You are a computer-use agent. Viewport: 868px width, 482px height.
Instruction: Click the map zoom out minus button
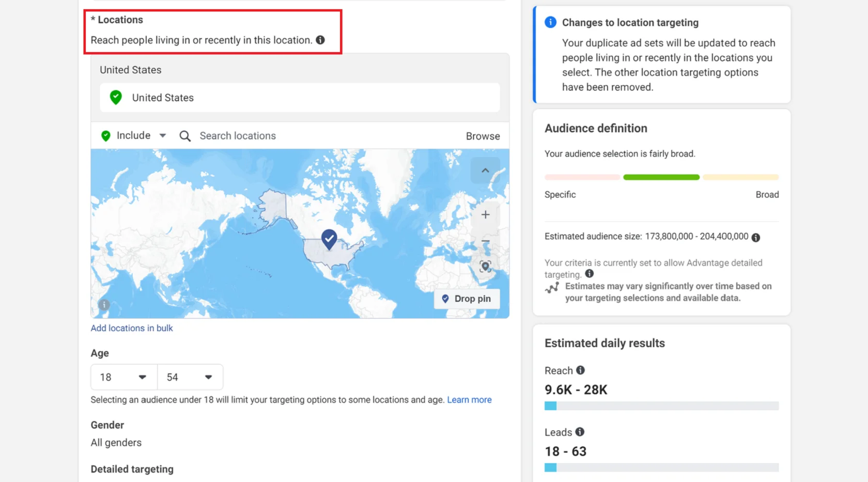485,241
